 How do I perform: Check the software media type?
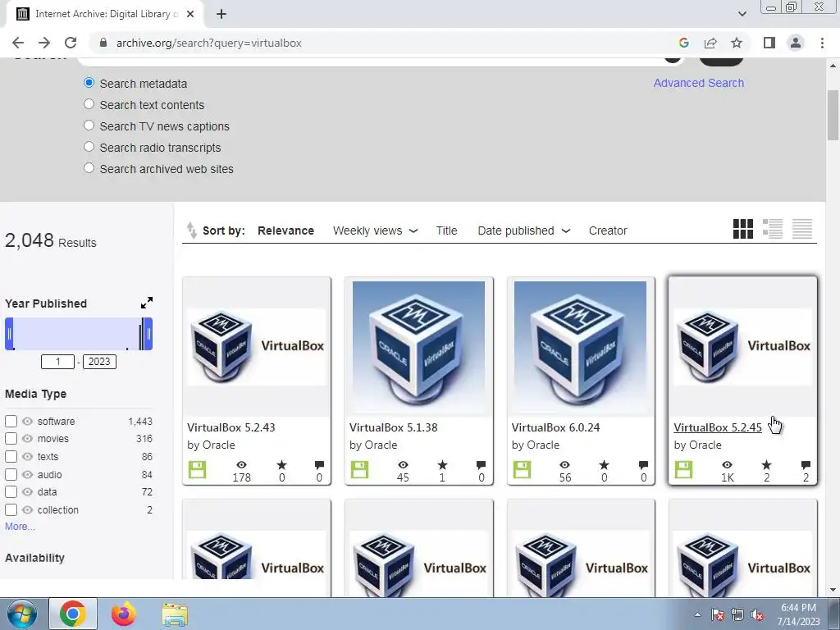[x=11, y=422]
